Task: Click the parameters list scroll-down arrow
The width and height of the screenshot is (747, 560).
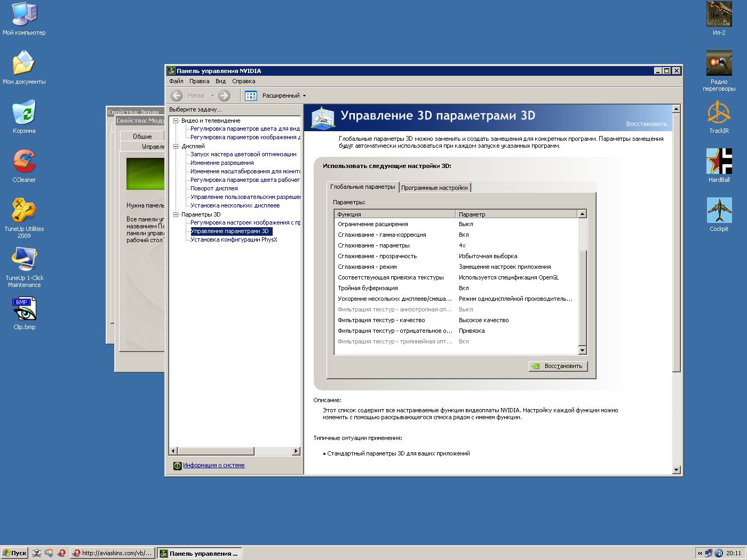Action: click(582, 350)
